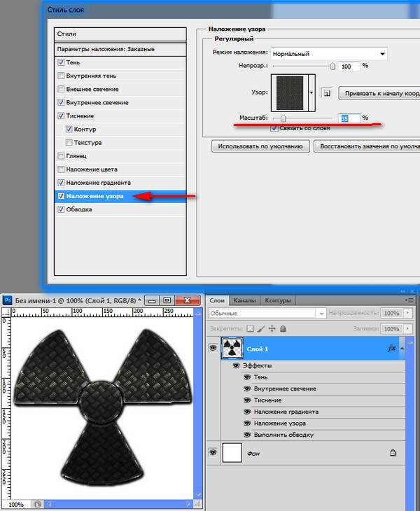The image size is (420, 511).
Task: Enable the Внутренняя тень checkbox
Action: tap(62, 76)
